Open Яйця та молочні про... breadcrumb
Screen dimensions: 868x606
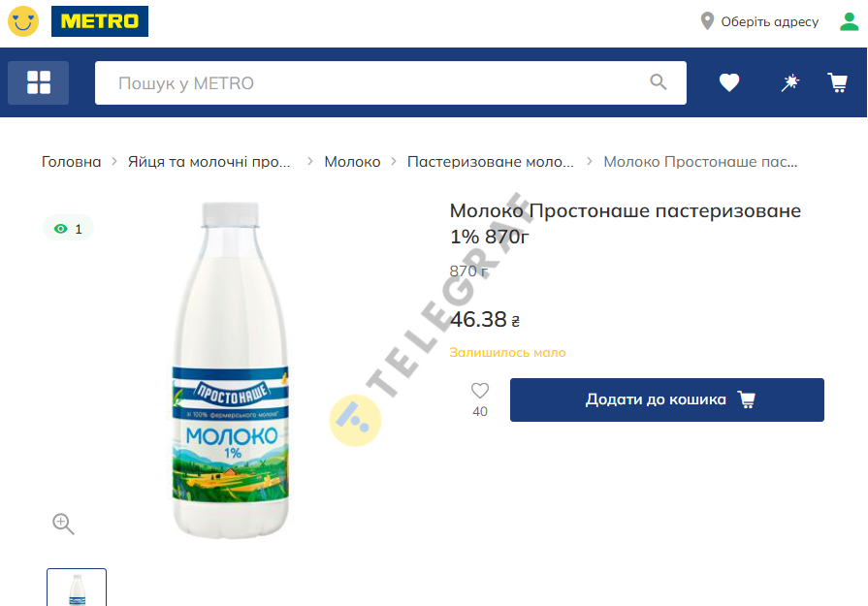tap(209, 162)
